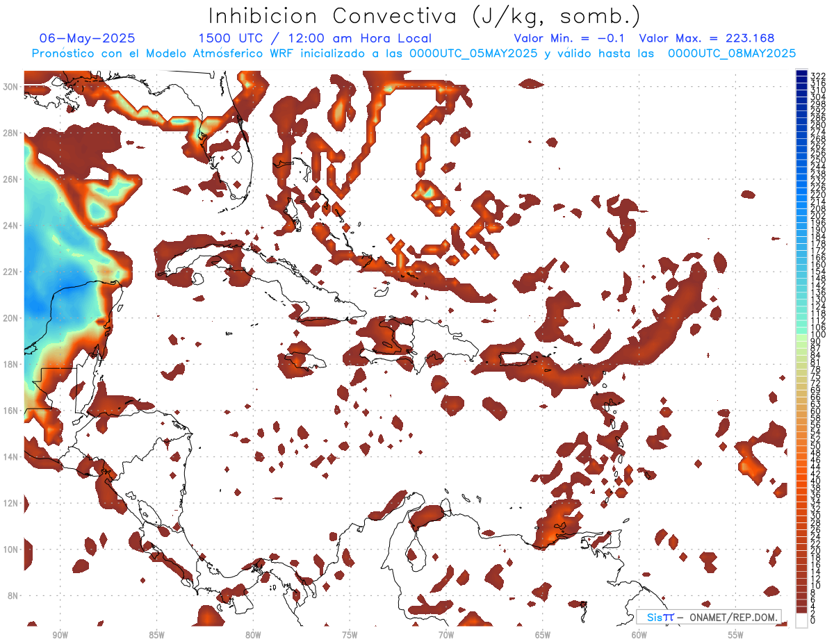Viewport: 834px width, 644px height.
Task: Click the '85W' longitude label
Action: coord(157,635)
